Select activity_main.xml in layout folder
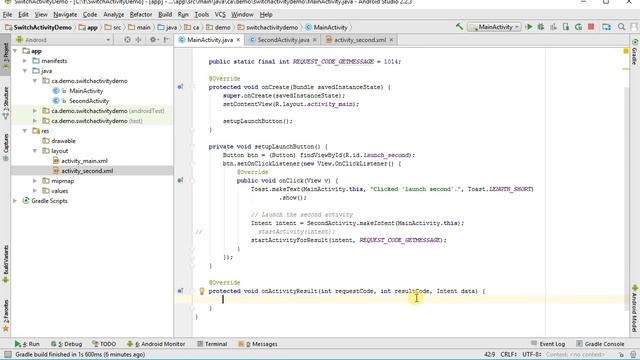The image size is (640, 360). point(84,161)
